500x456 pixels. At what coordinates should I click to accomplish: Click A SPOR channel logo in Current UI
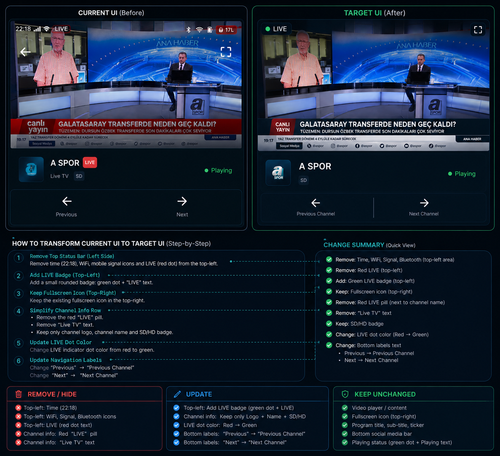click(x=31, y=169)
